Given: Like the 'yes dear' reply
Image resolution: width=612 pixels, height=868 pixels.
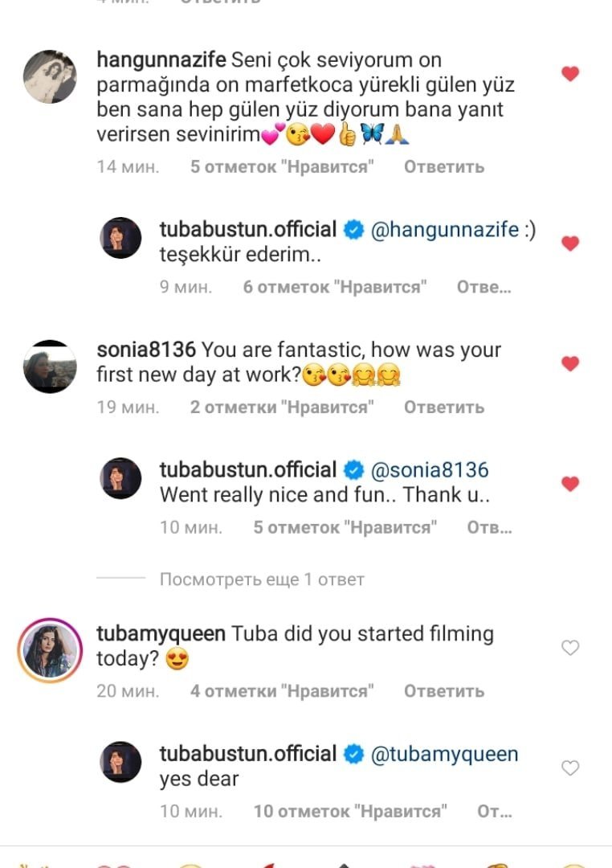Looking at the screenshot, I should (x=570, y=768).
